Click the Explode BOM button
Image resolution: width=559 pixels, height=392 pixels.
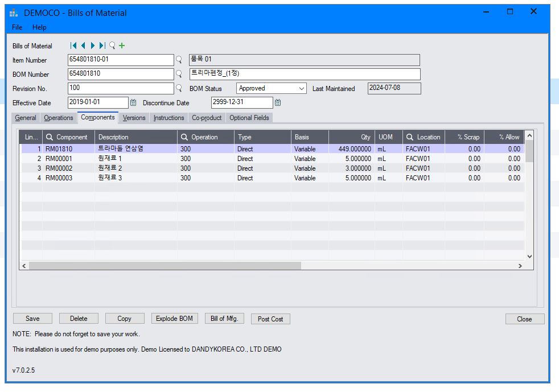[174, 319]
